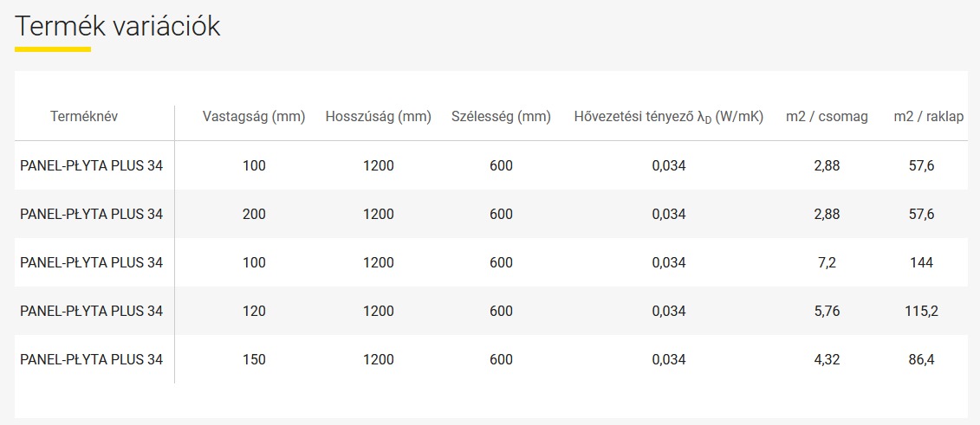
Task: Click the m2 / csomag column header
Action: [827, 117]
